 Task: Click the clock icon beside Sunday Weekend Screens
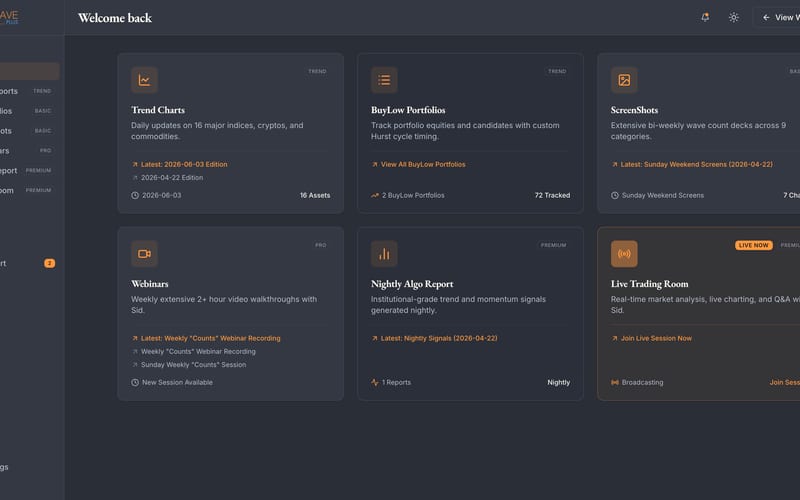pos(615,195)
